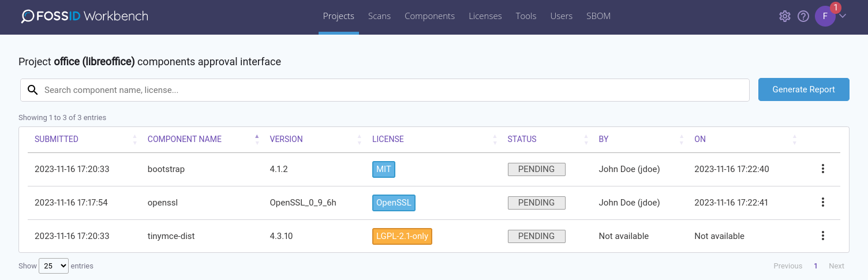Open actions menu for openssl row
868x280 pixels.
point(823,203)
